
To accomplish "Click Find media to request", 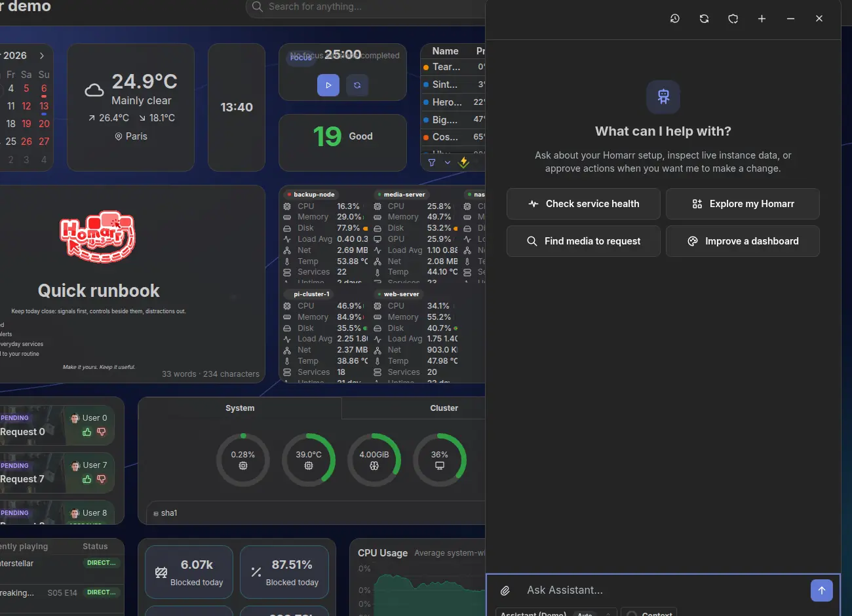I will tap(583, 241).
